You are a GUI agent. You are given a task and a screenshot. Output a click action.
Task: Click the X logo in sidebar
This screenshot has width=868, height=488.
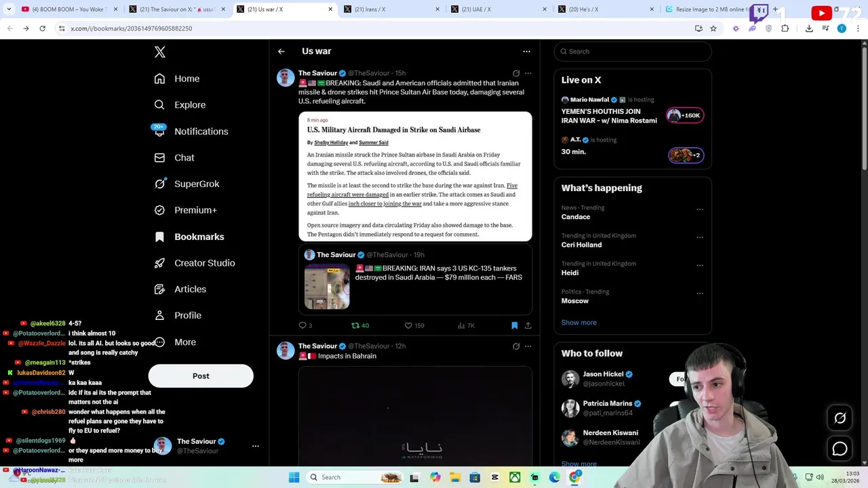[160, 52]
